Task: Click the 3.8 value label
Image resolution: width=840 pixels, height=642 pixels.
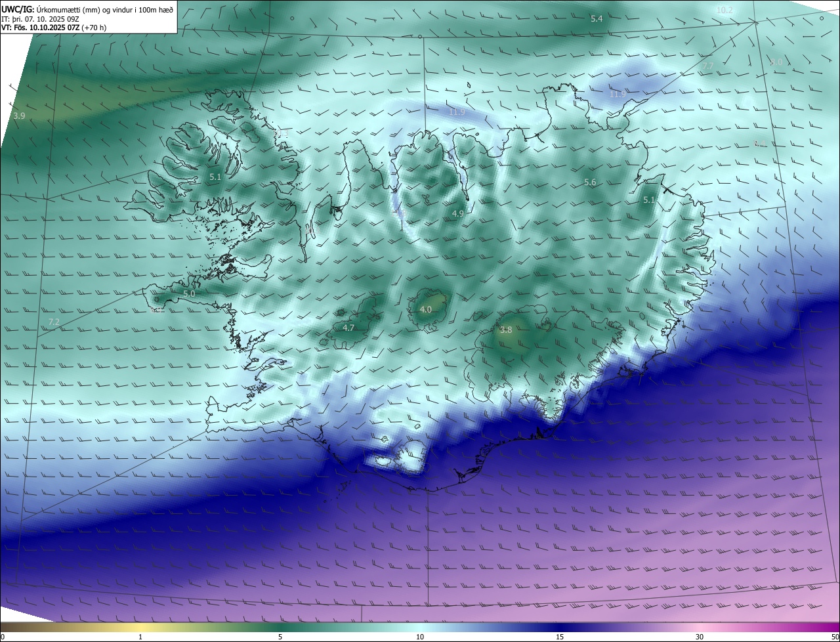Action: [505, 330]
